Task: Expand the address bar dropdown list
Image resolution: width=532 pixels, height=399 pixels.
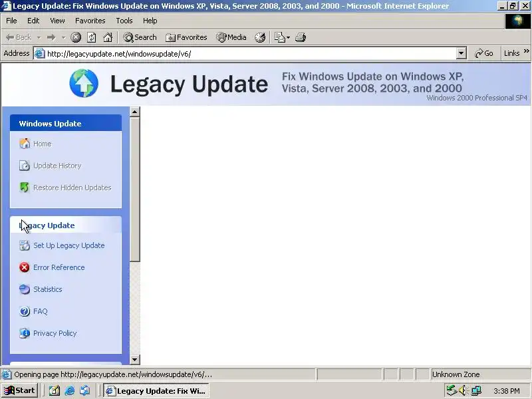Action: pyautogui.click(x=461, y=54)
